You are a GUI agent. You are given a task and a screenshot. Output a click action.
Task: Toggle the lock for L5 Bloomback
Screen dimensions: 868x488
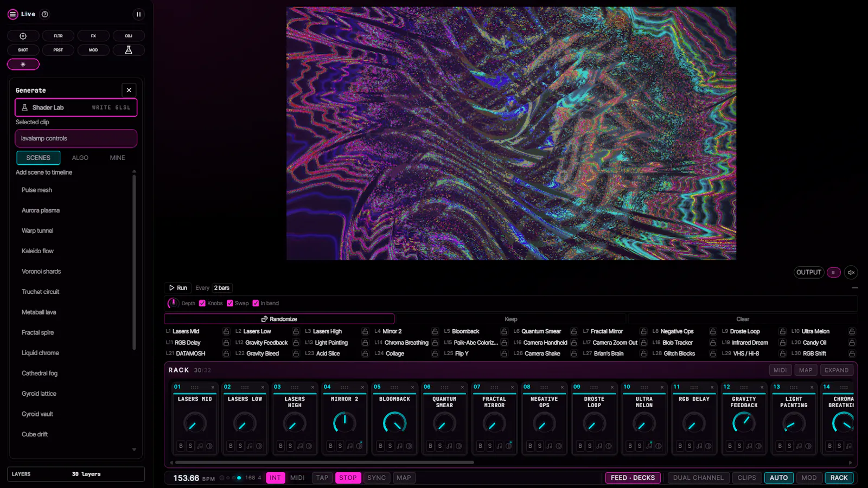tap(504, 331)
